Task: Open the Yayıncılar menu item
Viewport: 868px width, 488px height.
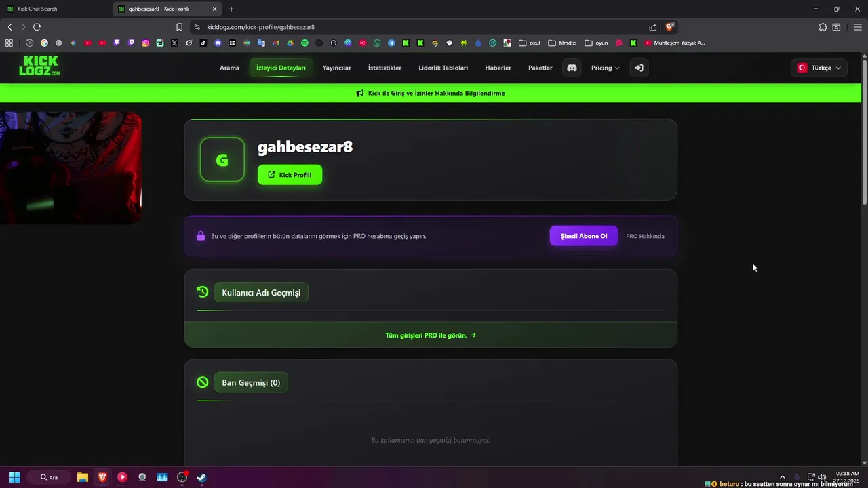Action: (336, 68)
